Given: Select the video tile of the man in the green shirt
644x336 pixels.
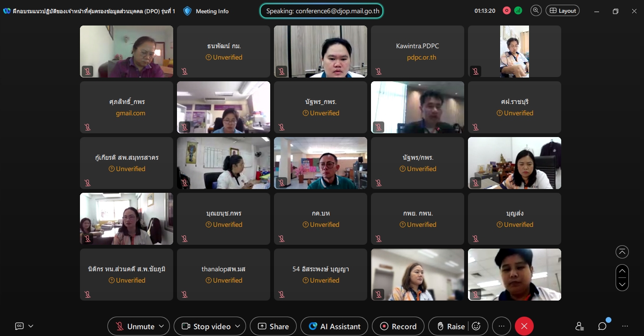Looking at the screenshot, I should pos(321,163).
